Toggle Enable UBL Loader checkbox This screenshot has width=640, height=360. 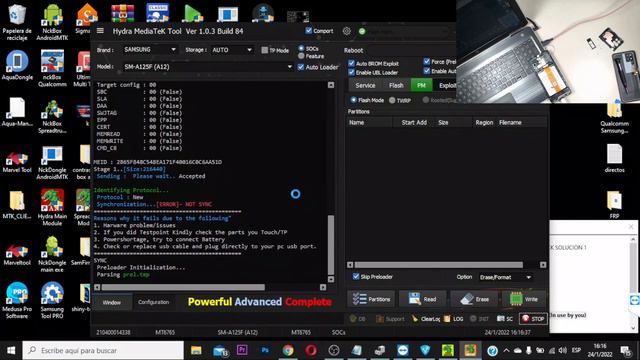click(351, 72)
